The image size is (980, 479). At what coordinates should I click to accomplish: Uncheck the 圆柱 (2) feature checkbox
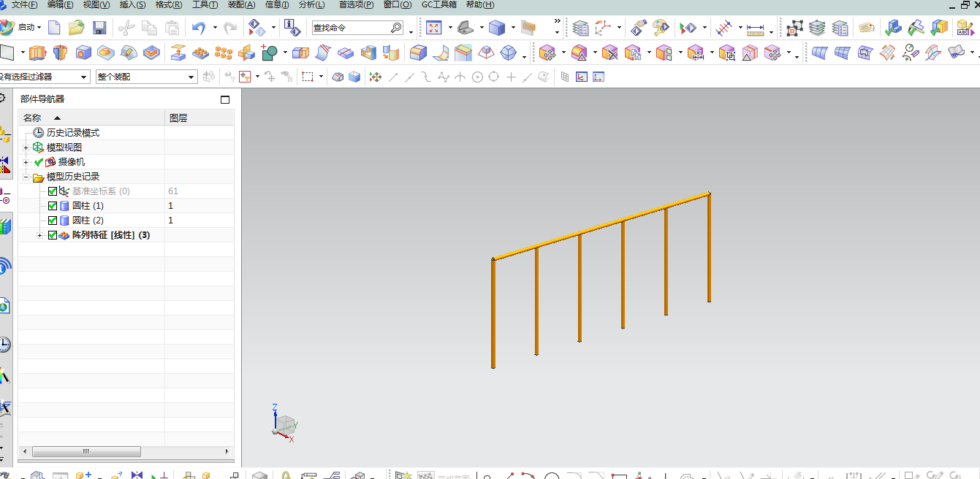coord(53,221)
